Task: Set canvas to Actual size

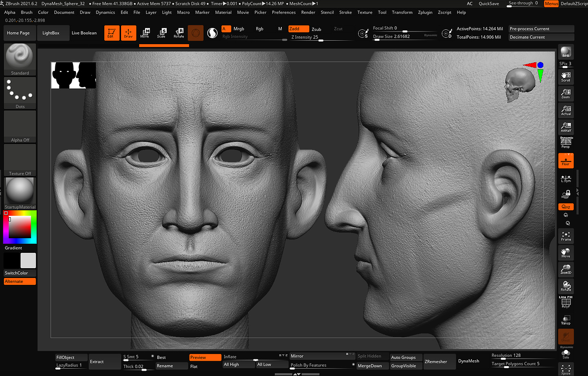Action: point(566,110)
